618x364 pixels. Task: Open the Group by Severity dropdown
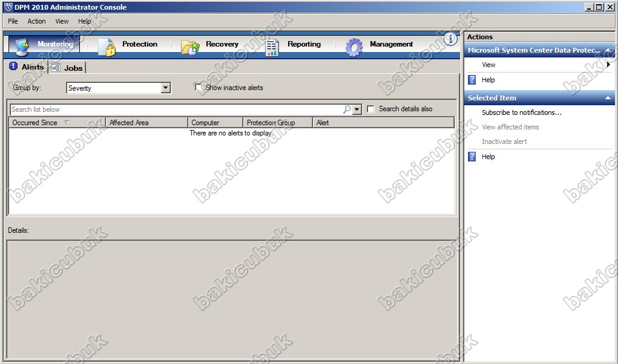[166, 88]
